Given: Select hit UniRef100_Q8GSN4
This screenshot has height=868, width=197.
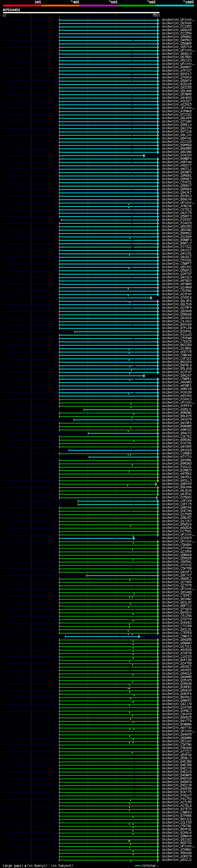Looking at the screenshot, I should click(x=176, y=152).
